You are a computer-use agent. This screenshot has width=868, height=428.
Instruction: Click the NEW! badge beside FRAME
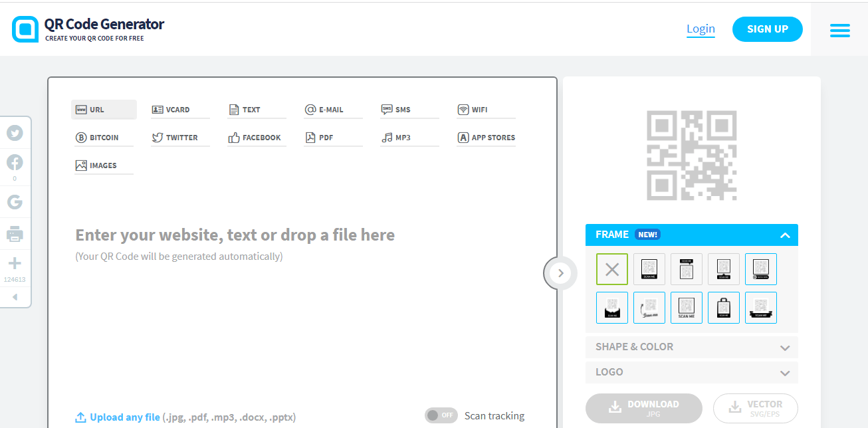(x=647, y=235)
